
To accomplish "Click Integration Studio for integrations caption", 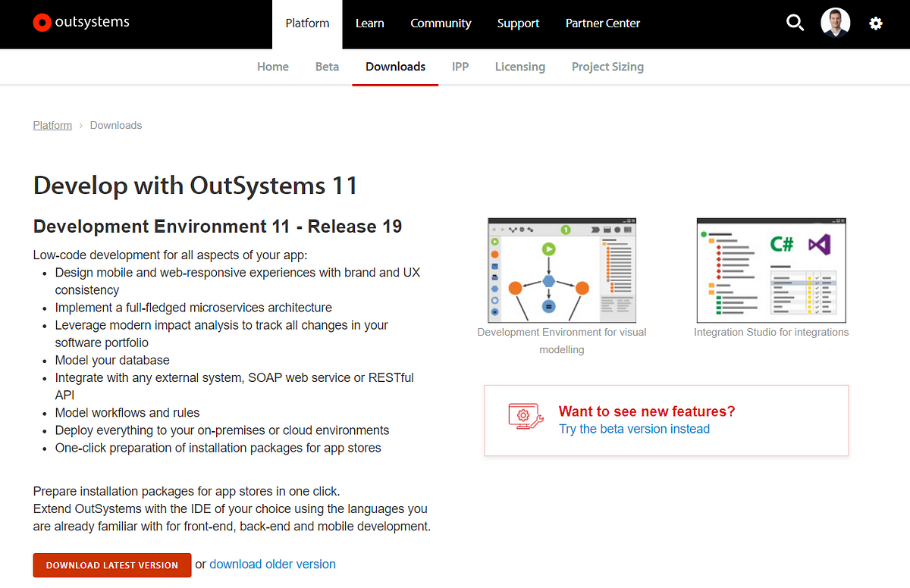I will 771,332.
